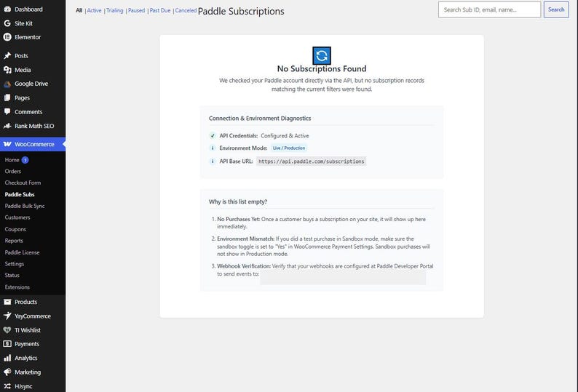Filter subscriptions by Paused status
The image size is (578, 392).
pyautogui.click(x=136, y=10)
